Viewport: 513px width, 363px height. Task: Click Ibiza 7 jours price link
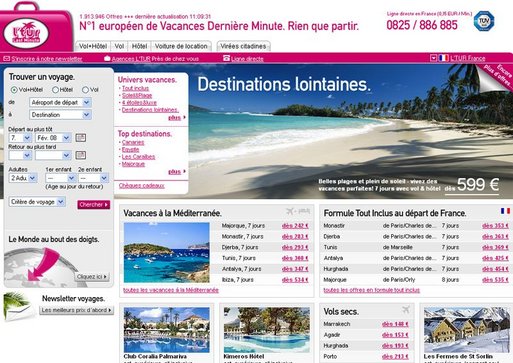click(295, 280)
